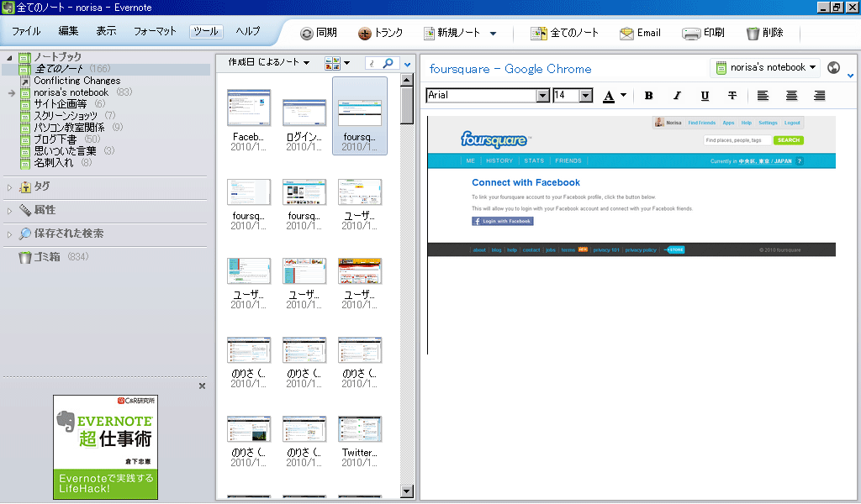Expand the note header chevron
This screenshot has height=504, width=861.
pyautogui.click(x=851, y=76)
